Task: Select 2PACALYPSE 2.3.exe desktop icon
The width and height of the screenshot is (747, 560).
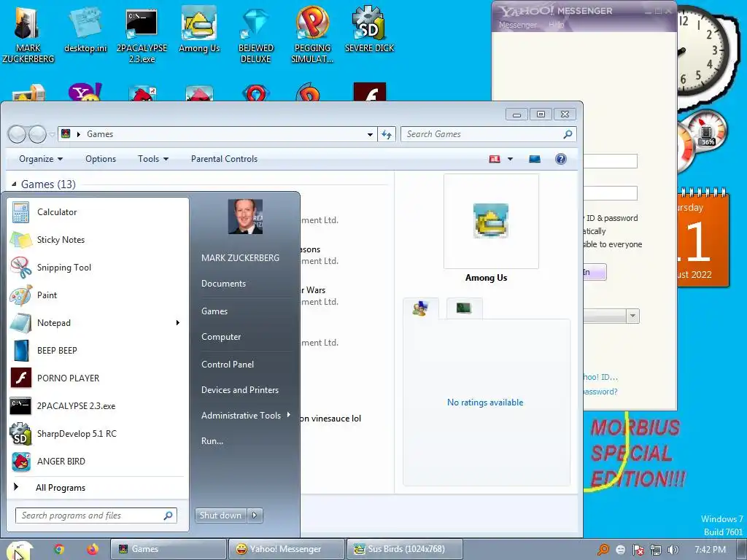Action: [x=142, y=36]
